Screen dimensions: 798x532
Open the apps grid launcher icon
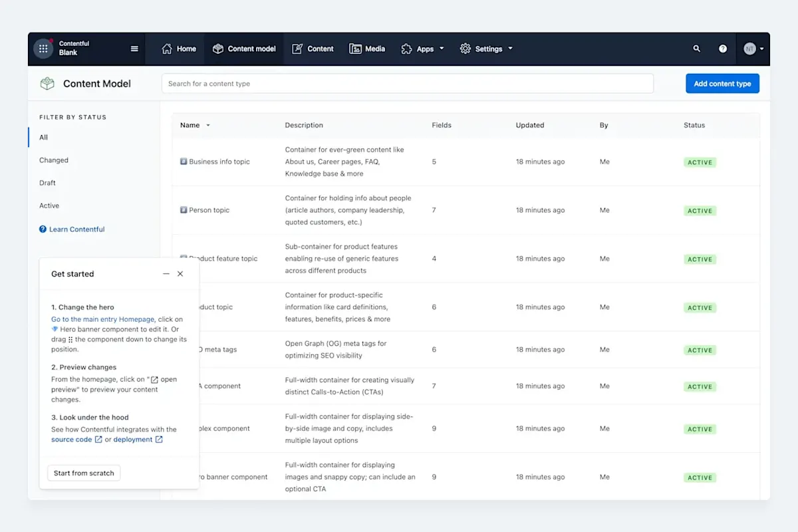pyautogui.click(x=43, y=49)
